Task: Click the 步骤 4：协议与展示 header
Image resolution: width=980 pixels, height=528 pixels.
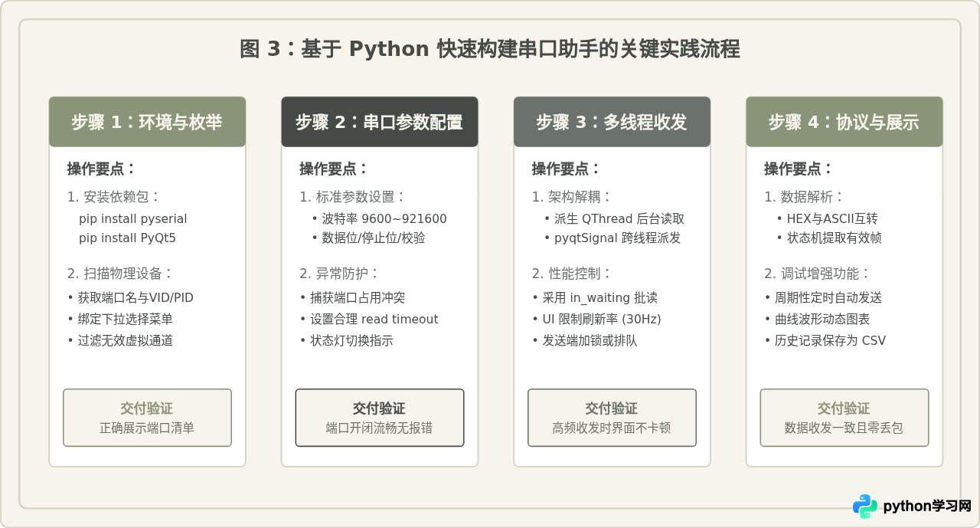Action: [x=844, y=122]
